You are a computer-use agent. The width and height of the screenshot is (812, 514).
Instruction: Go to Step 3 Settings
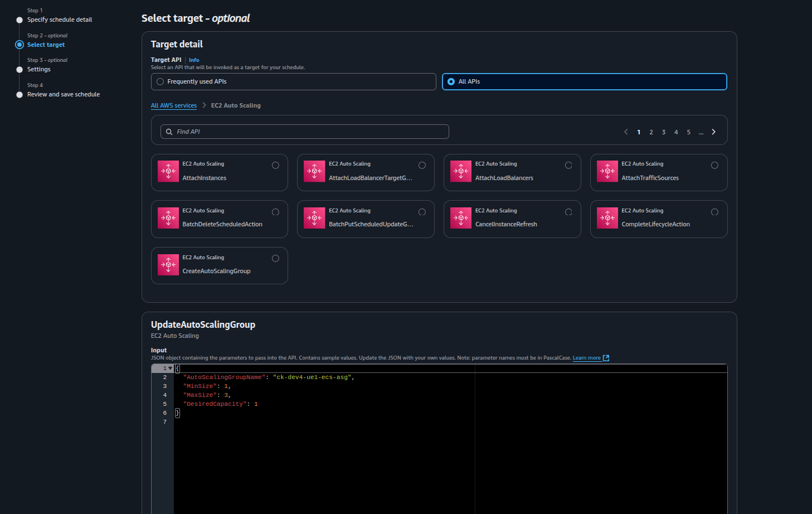click(x=39, y=70)
